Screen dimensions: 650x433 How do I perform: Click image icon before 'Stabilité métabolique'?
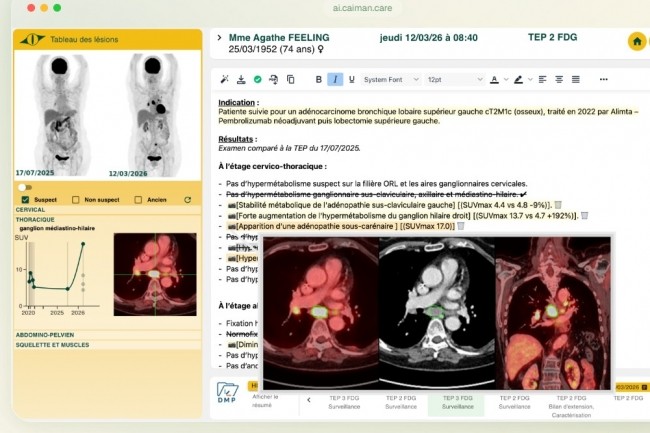231,205
